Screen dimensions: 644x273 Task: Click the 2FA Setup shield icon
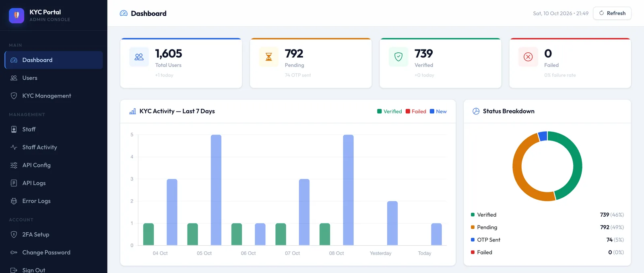tap(14, 234)
